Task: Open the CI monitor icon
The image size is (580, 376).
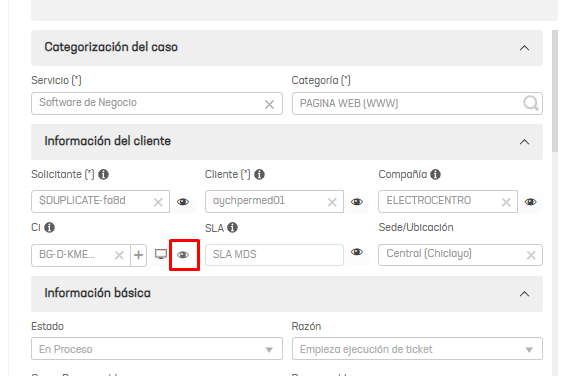Action: tap(161, 254)
